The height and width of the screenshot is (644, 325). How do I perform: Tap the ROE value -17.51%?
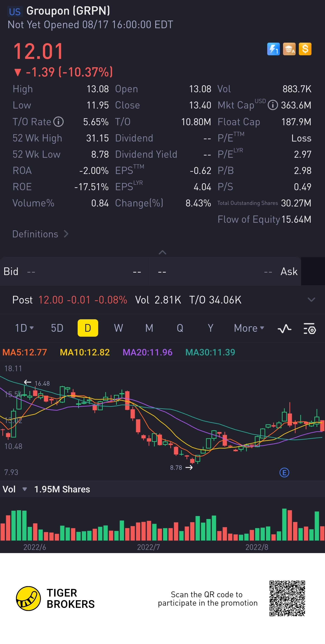coord(91,187)
